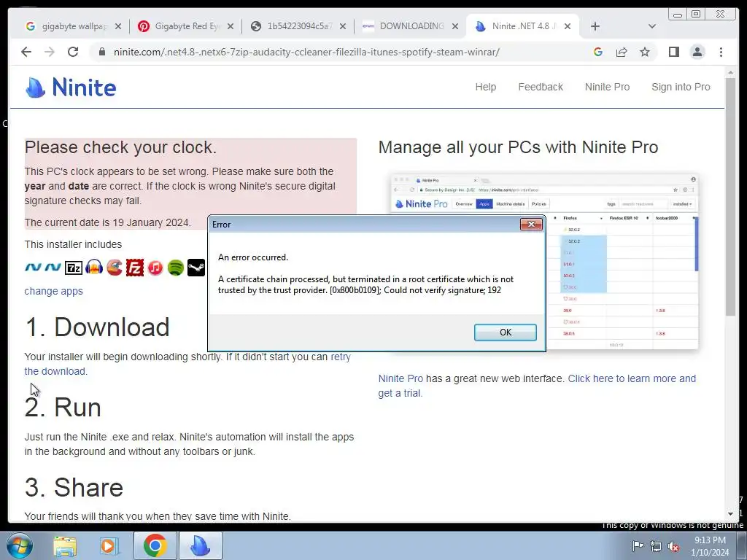Open the Feedback link
This screenshot has width=747, height=560.
pos(541,87)
